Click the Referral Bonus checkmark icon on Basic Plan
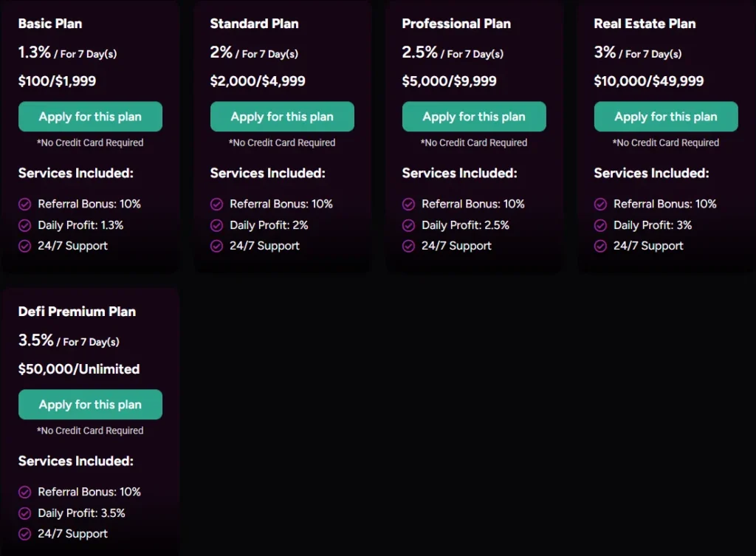 [x=24, y=204]
